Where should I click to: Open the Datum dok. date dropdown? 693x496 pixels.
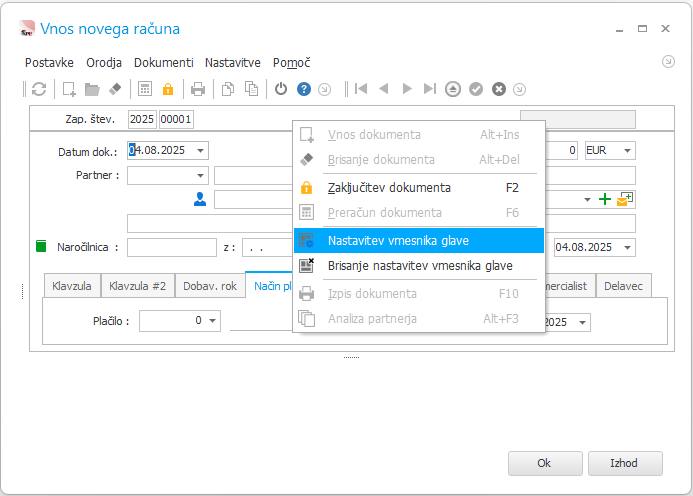[201, 151]
